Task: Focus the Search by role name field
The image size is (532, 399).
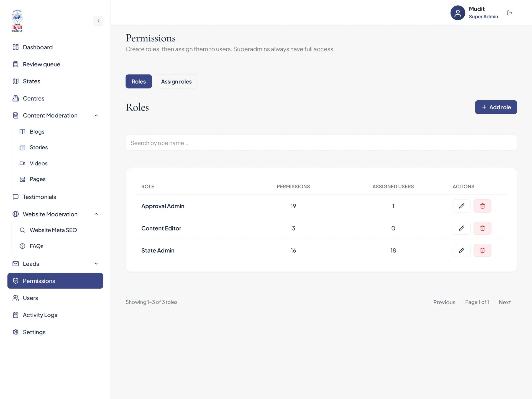Action: pos(321,143)
